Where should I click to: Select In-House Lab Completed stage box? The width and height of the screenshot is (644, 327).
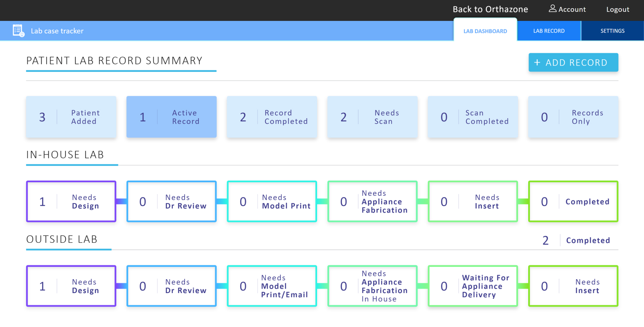coord(573,202)
